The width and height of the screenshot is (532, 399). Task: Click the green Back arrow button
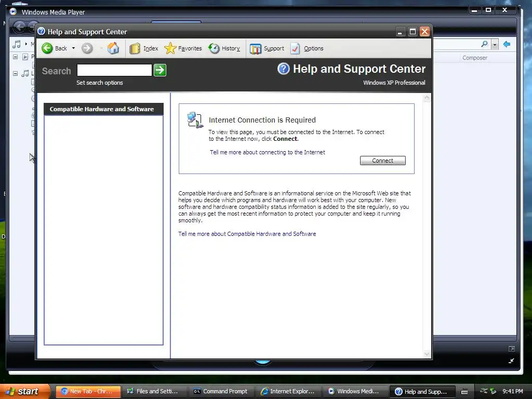click(47, 48)
